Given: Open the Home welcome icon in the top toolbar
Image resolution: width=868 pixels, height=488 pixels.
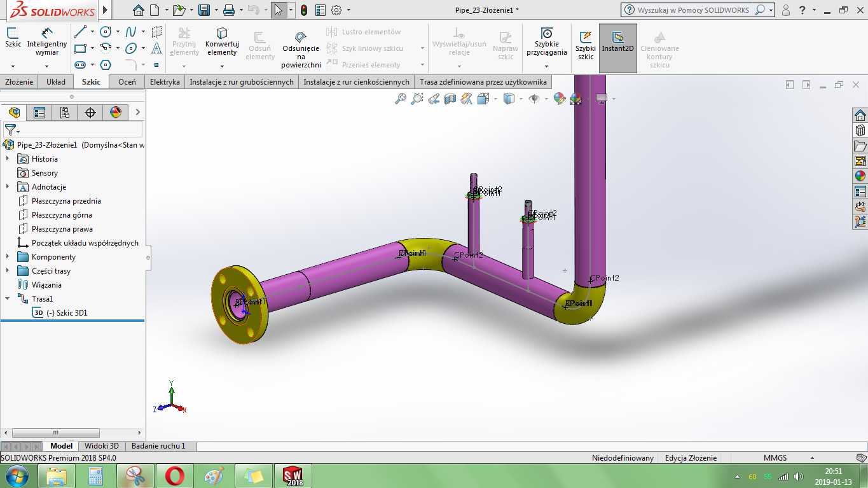Looking at the screenshot, I should click(x=139, y=10).
